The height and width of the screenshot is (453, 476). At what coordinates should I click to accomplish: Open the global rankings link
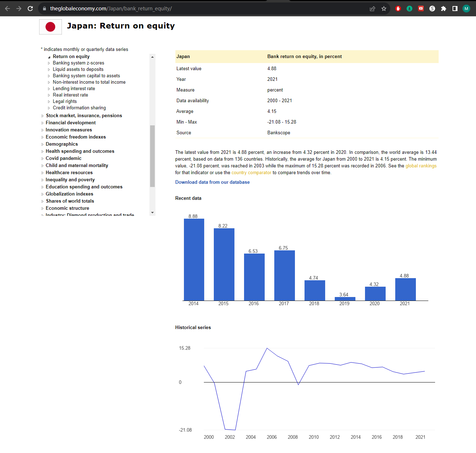(421, 166)
